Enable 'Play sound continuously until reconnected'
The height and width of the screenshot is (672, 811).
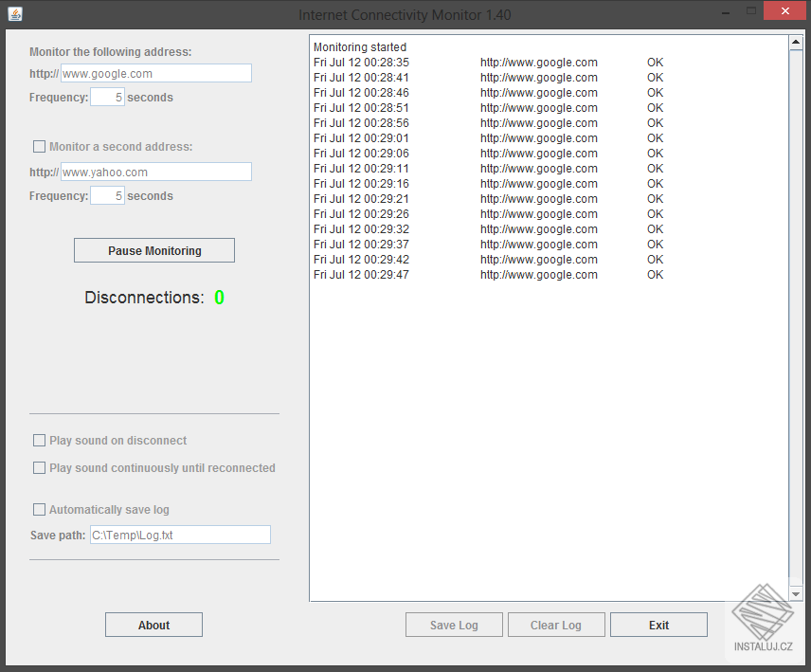pyautogui.click(x=39, y=467)
